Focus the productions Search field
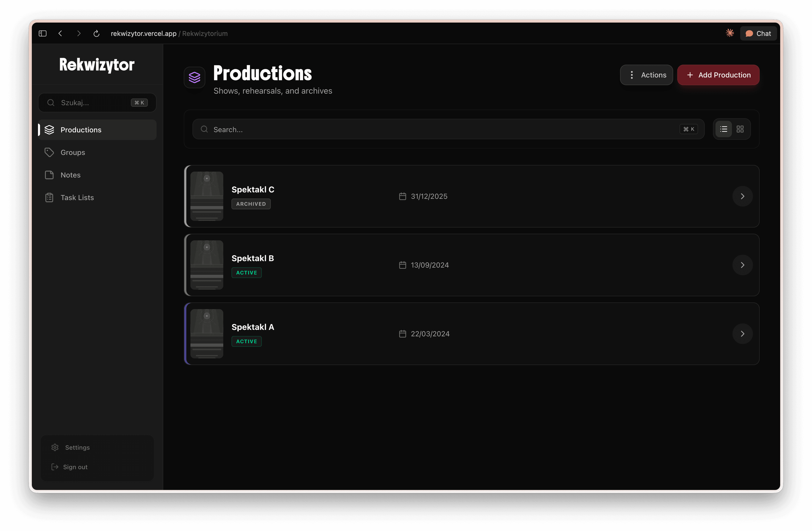The image size is (812, 531). [x=448, y=129]
